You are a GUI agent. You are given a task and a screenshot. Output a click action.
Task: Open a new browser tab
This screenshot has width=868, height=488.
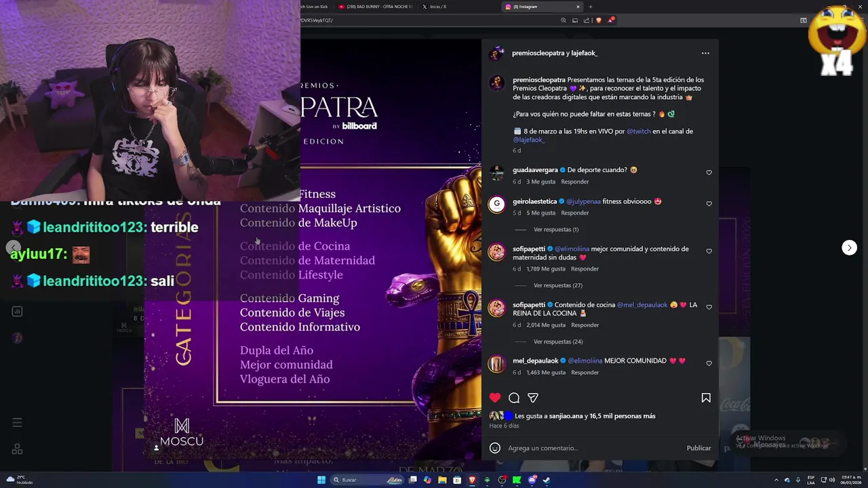tap(590, 7)
